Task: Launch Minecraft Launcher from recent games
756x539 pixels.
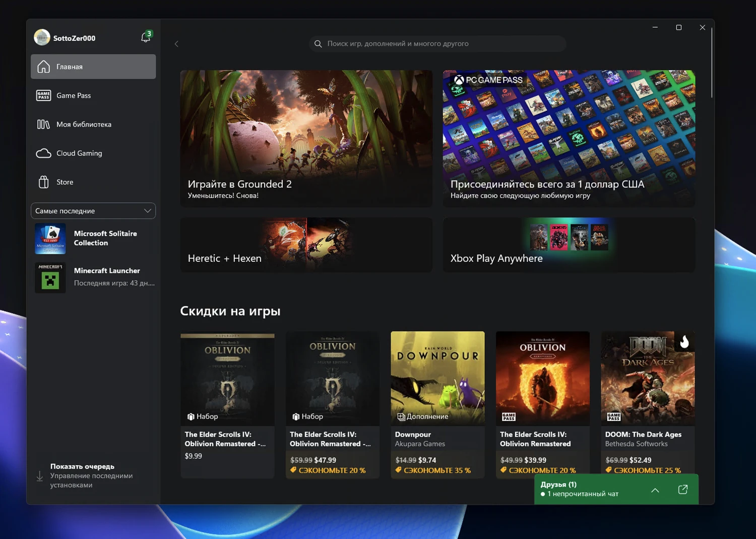Action: [93, 277]
